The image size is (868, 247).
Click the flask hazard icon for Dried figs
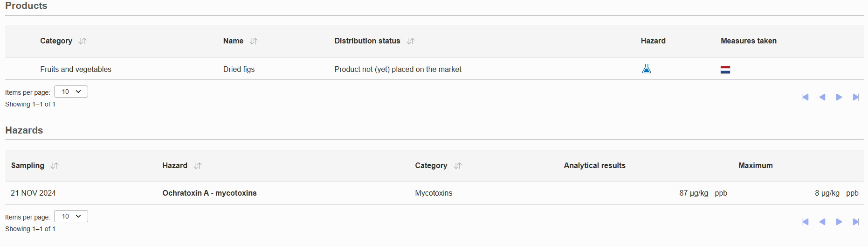point(646,69)
